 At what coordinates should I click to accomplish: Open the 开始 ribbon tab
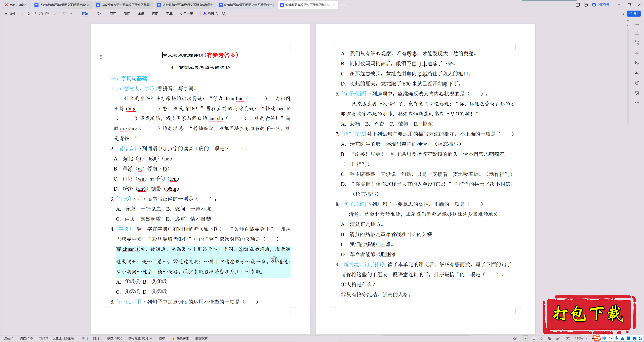point(85,14)
